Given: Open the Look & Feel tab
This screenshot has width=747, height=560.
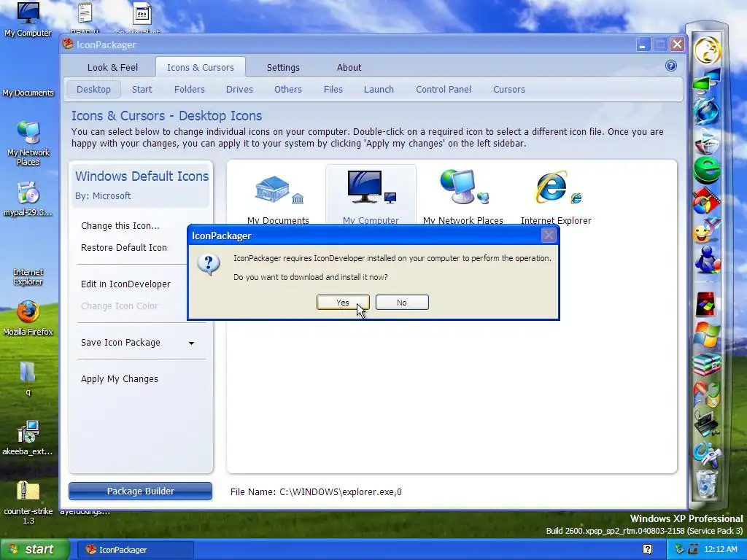Looking at the screenshot, I should point(112,68).
